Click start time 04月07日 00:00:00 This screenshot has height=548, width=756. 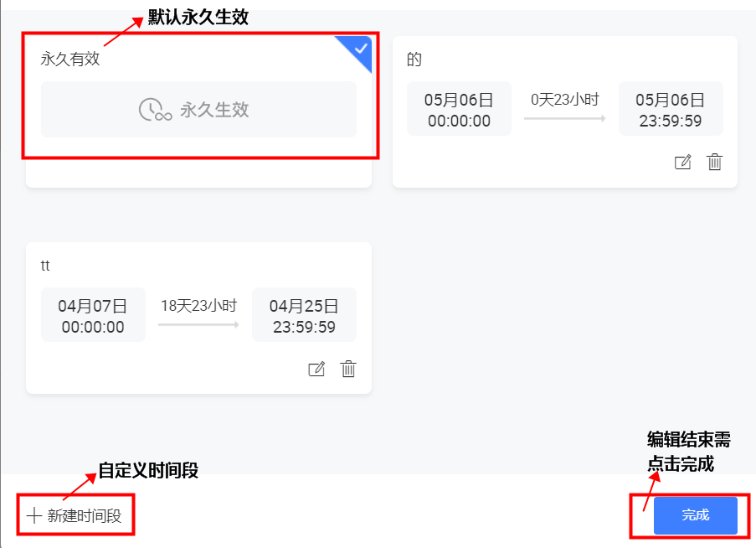[93, 315]
